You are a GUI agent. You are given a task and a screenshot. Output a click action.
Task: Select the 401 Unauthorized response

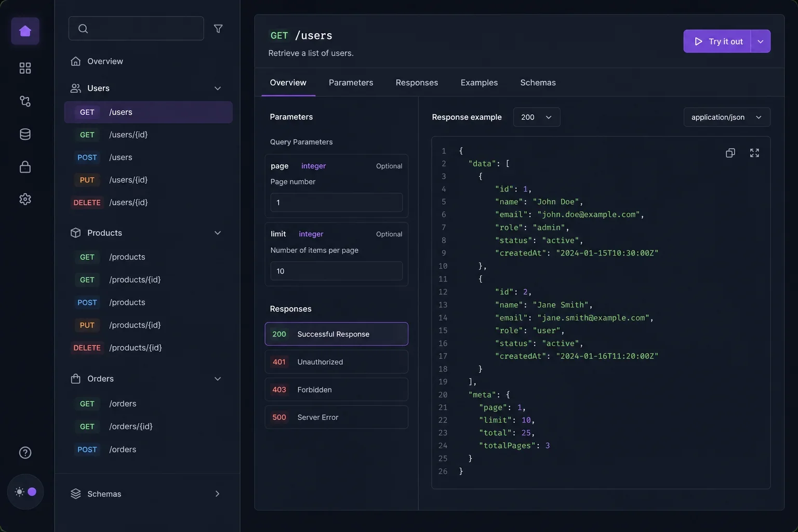click(x=337, y=362)
